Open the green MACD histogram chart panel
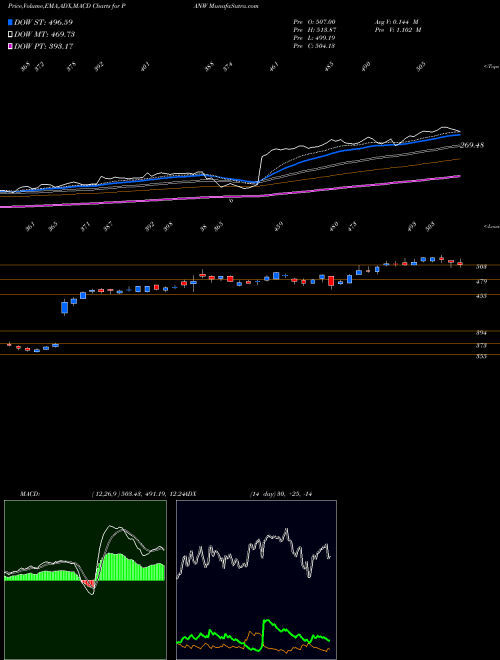The width and height of the screenshot is (500, 660). click(x=85, y=580)
